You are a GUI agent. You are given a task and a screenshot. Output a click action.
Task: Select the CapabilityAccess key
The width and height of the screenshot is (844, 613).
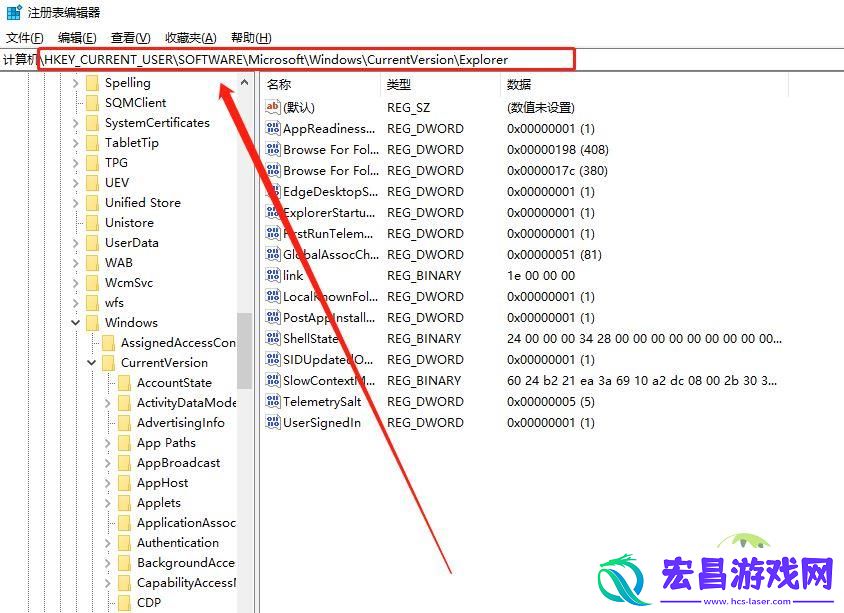(186, 583)
